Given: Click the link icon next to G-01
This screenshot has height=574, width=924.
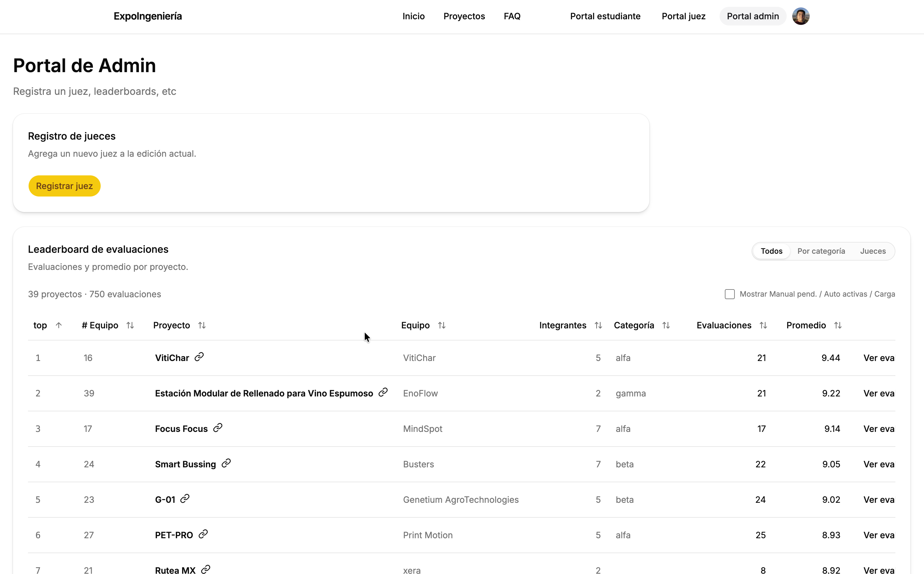Looking at the screenshot, I should pyautogui.click(x=185, y=498).
